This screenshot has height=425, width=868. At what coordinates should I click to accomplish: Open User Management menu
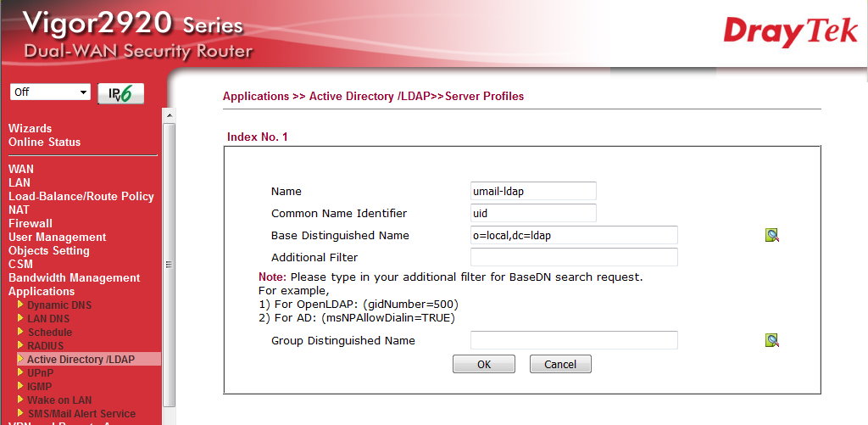[x=57, y=238]
